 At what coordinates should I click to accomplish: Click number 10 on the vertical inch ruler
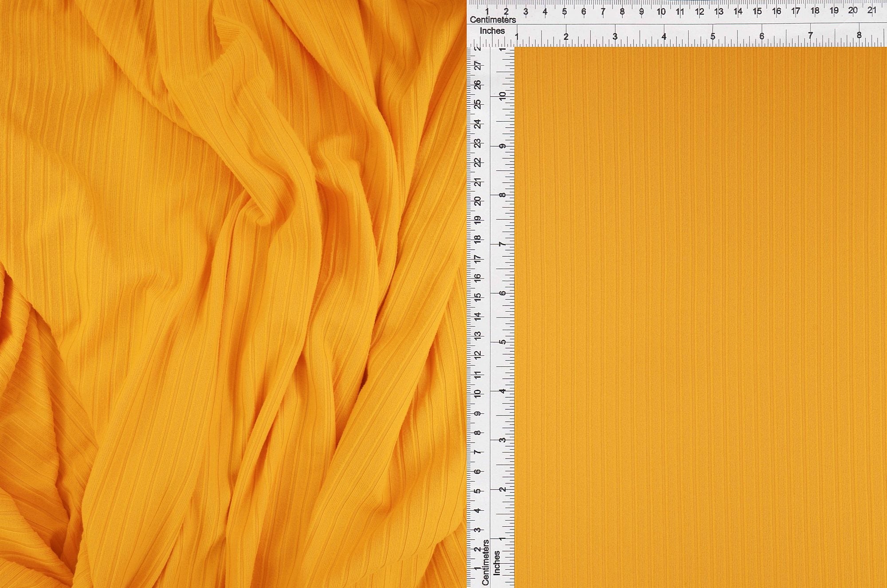coord(502,96)
